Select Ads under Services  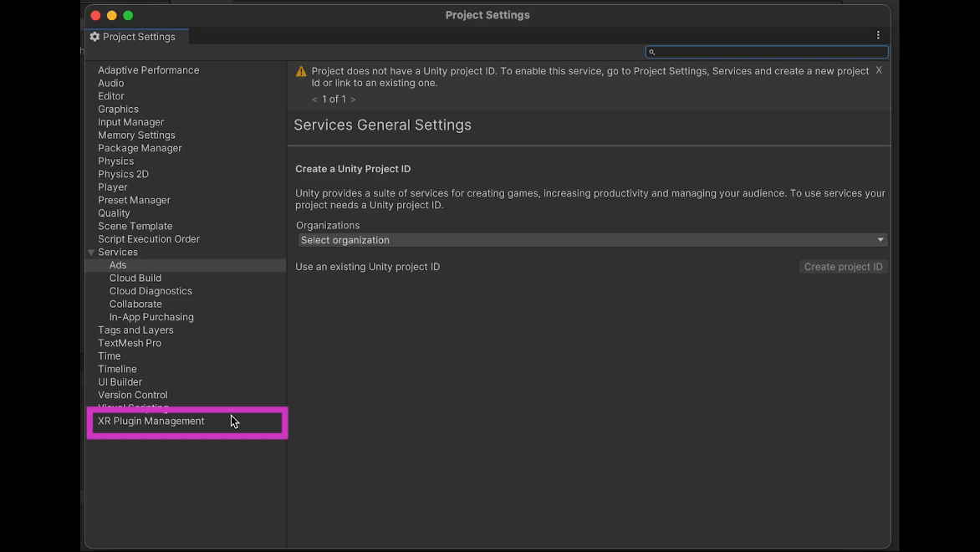[x=118, y=266]
